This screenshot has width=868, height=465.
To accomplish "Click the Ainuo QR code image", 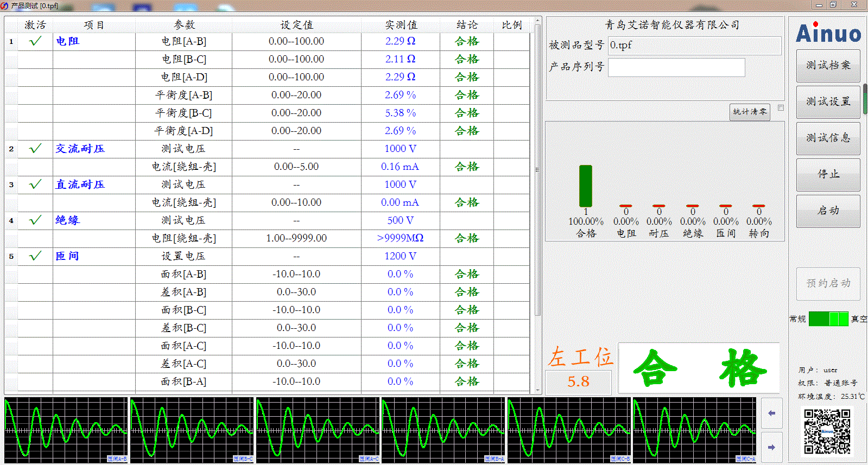I will 827,431.
